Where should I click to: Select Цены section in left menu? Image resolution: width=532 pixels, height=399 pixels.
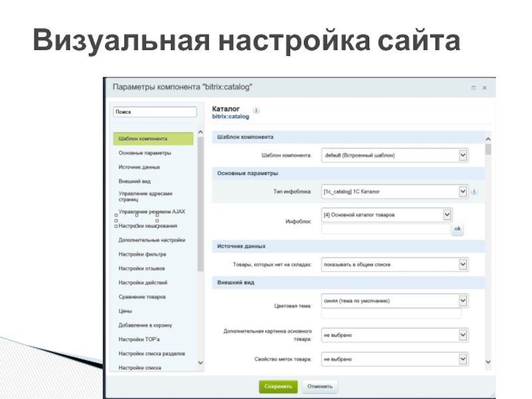[x=125, y=311]
